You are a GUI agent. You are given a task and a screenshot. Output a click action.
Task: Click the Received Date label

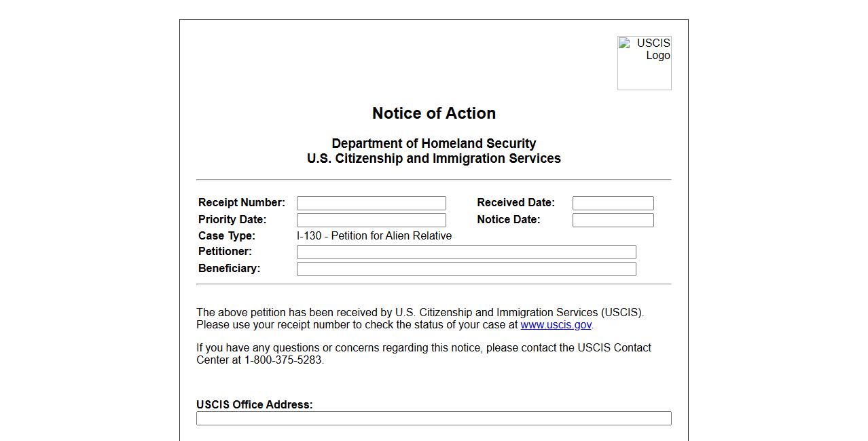(x=516, y=203)
